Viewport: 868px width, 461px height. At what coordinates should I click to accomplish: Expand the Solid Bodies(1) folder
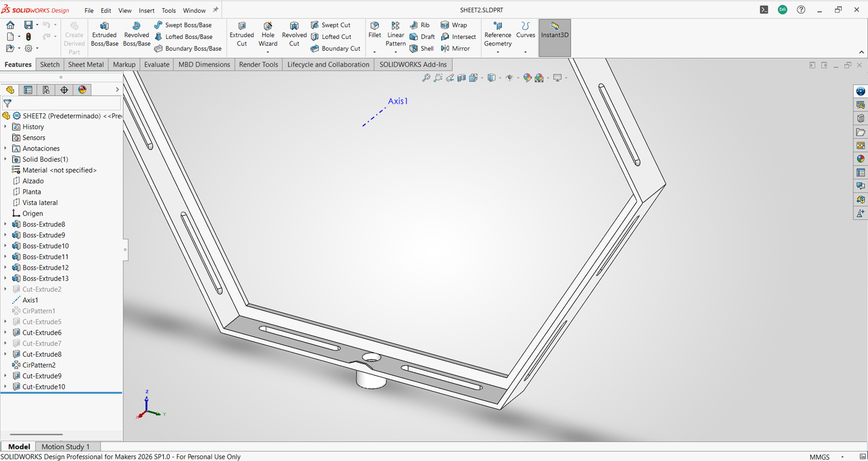(5, 159)
